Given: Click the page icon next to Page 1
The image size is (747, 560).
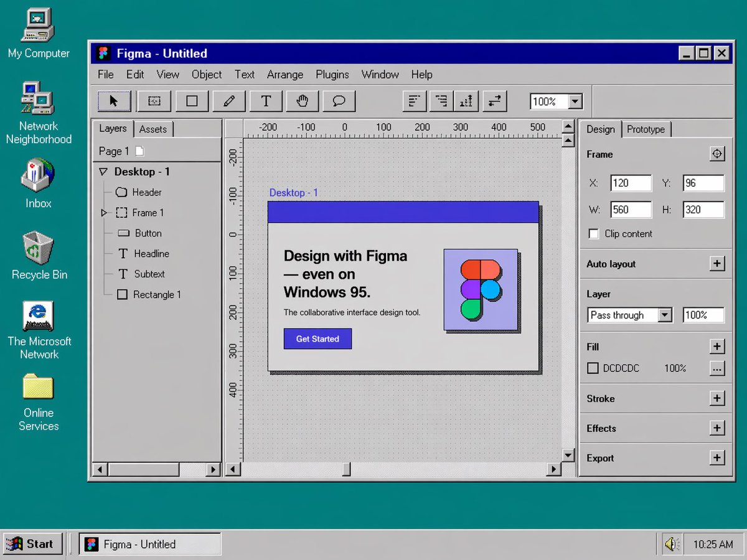Looking at the screenshot, I should [x=139, y=151].
